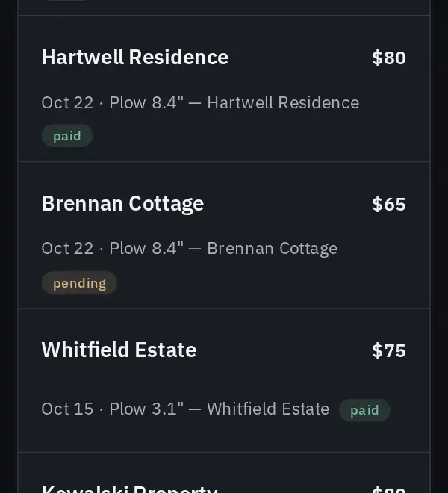Screen dimensions: 448x493
Task: Click the Plow 8.4" text in the Hartwell row
Action: pyautogui.click(x=146, y=102)
